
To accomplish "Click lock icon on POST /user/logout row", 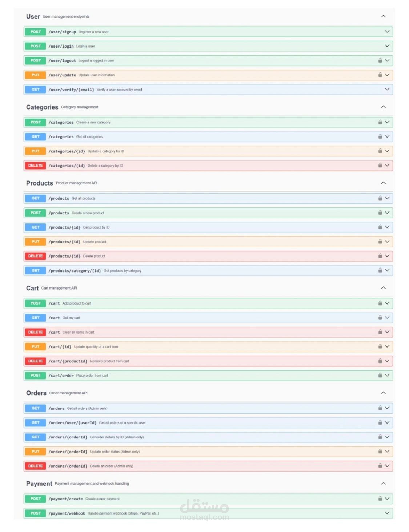I will tap(380, 60).
